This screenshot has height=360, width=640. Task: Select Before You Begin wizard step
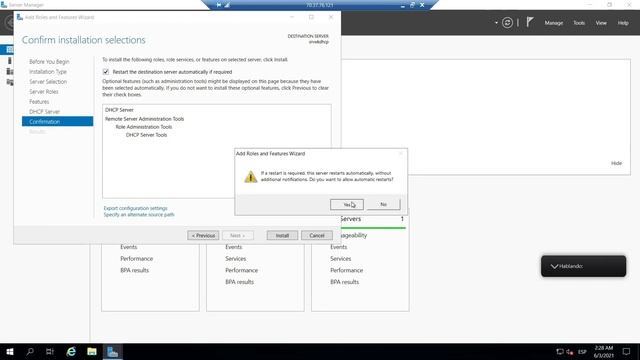pos(49,62)
